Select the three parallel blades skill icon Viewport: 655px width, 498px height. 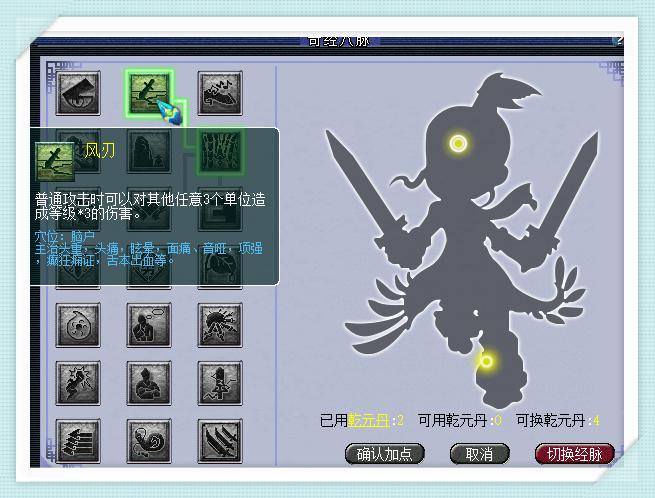[220, 441]
